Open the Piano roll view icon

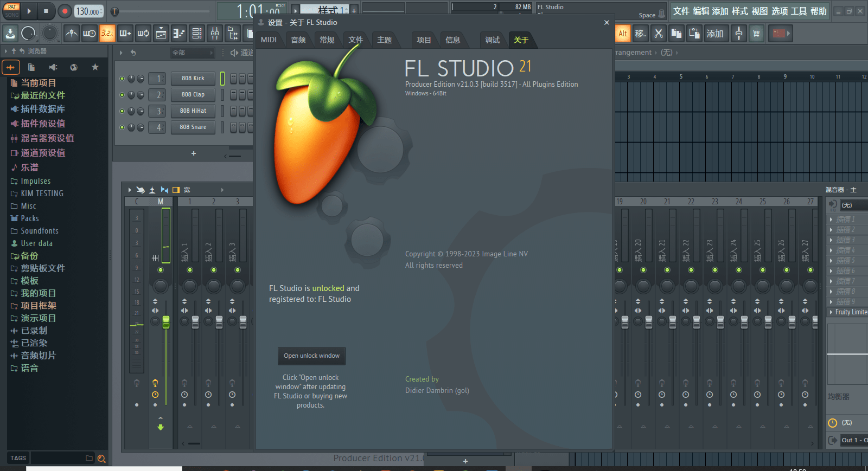click(x=179, y=34)
